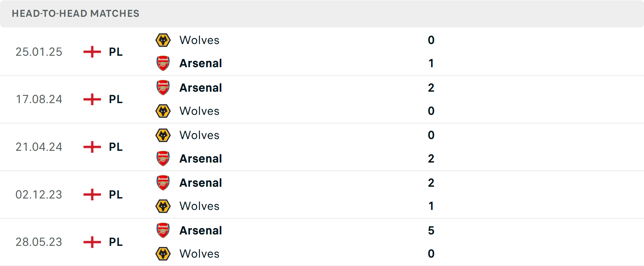Click the Wolves badge in the 21.04.24 match
644x266 pixels.
point(163,135)
